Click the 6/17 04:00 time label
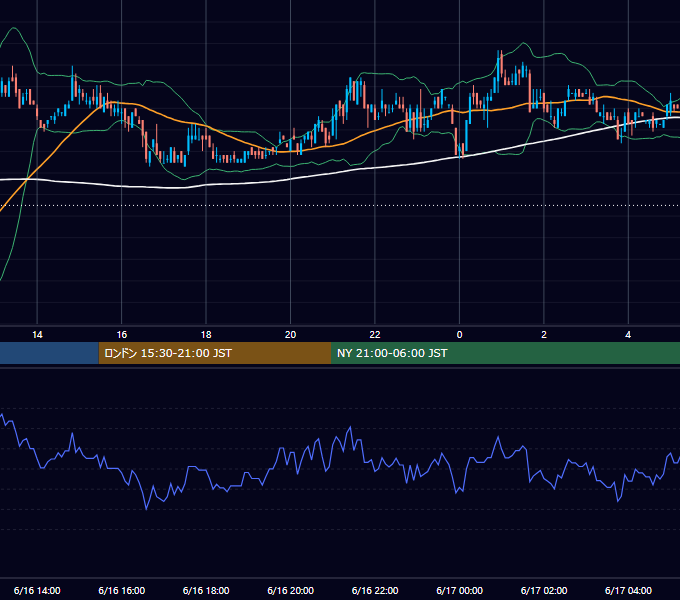Viewport: 680px width, 600px height. (628, 590)
